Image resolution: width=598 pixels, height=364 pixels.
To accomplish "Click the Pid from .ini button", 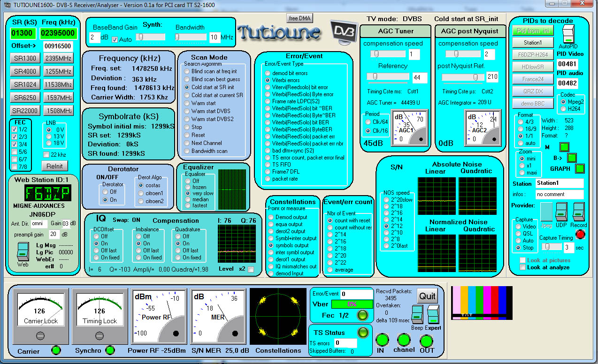I will coord(533,30).
